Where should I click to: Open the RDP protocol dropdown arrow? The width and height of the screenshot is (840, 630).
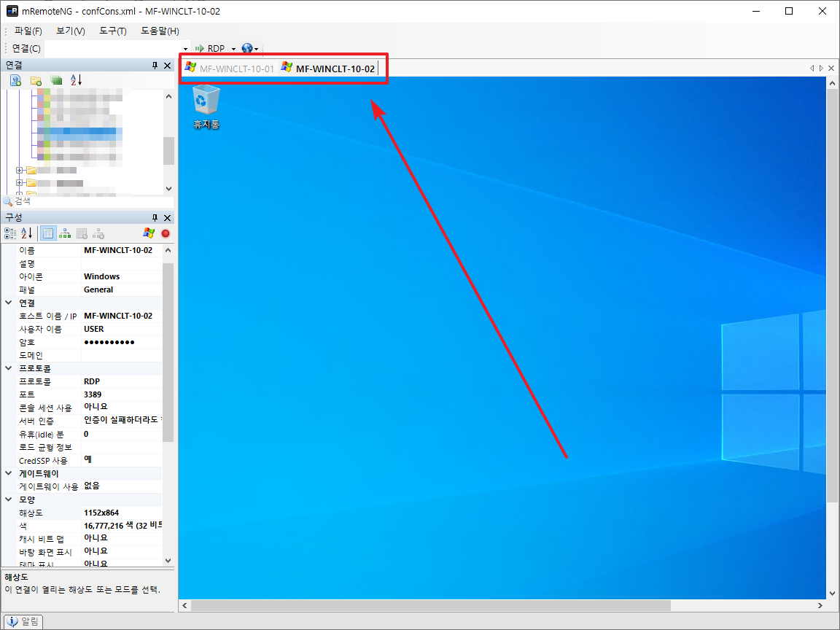click(x=233, y=49)
